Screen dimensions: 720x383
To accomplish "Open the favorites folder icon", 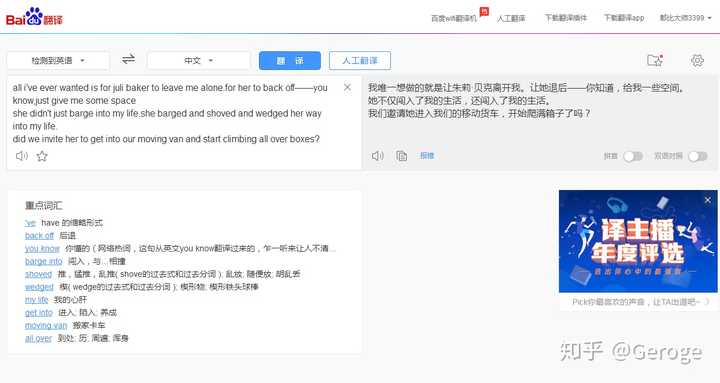I will point(655,60).
